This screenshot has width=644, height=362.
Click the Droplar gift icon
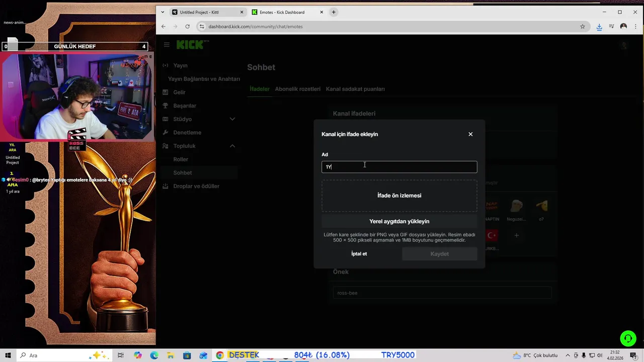pos(166,186)
